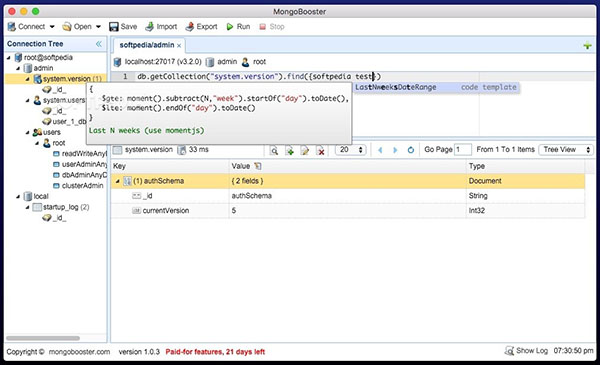Click the Type column header
The image size is (600, 365).
[x=525, y=166]
